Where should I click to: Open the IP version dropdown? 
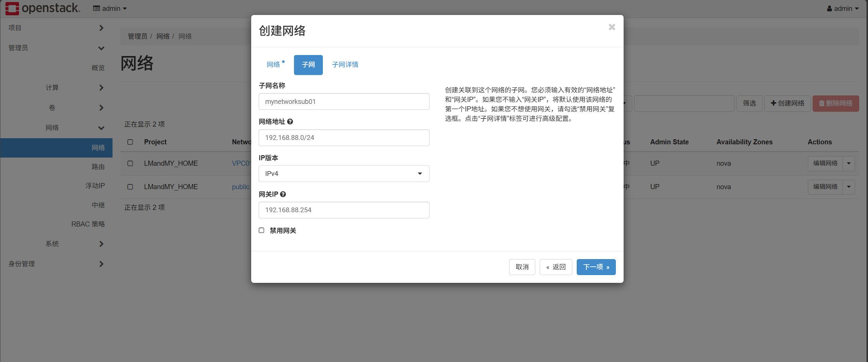click(x=344, y=174)
